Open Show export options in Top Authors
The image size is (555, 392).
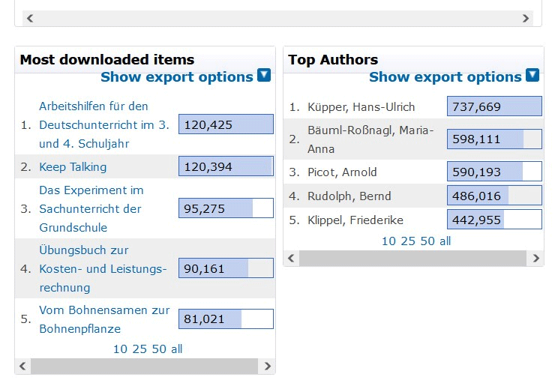[445, 76]
